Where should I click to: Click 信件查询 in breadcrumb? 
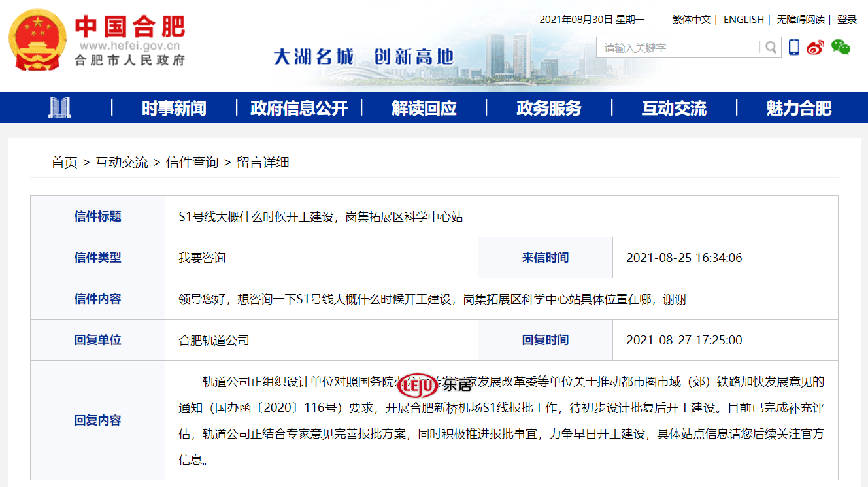(x=192, y=162)
